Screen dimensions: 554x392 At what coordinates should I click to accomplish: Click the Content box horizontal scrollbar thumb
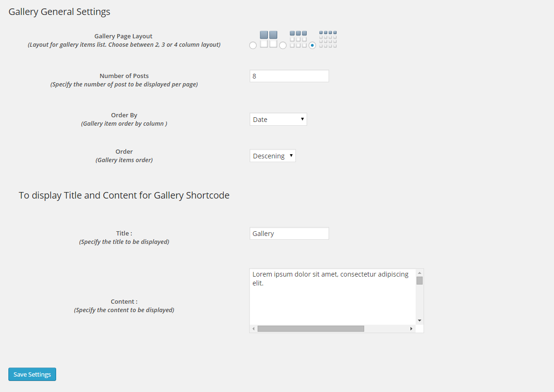(x=310, y=329)
